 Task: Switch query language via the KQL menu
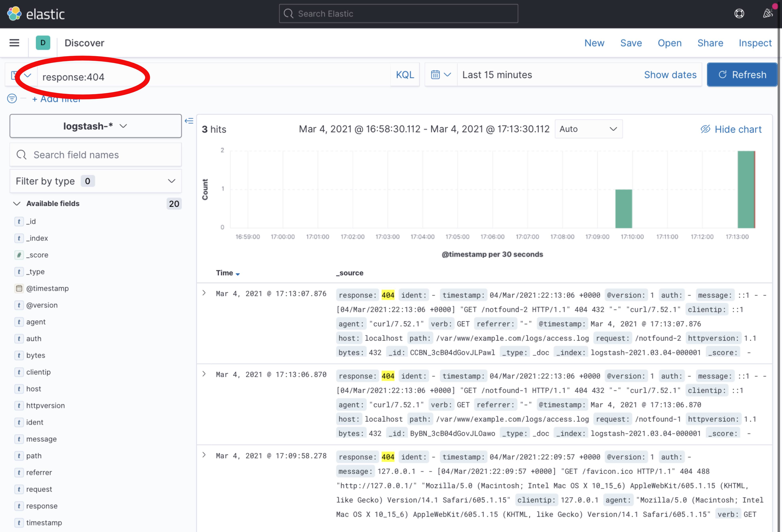point(405,74)
